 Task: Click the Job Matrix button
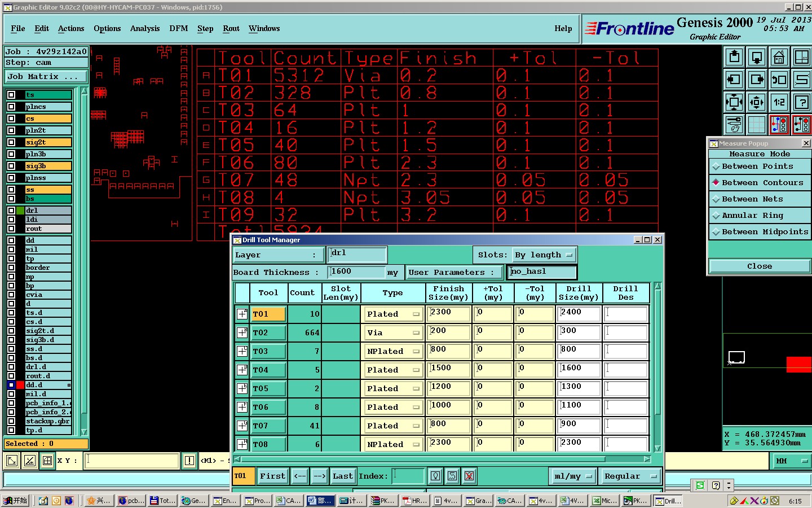pos(46,77)
